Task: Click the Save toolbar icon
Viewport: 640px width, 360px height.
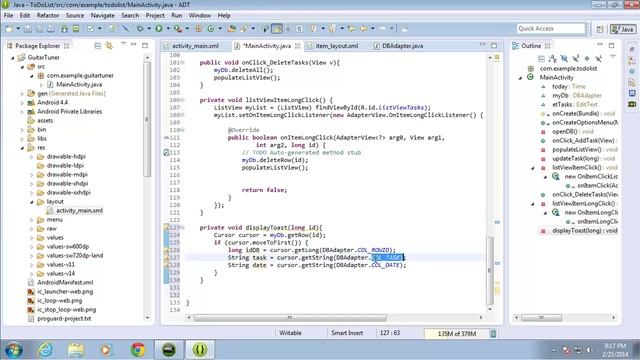Action: [x=27, y=29]
